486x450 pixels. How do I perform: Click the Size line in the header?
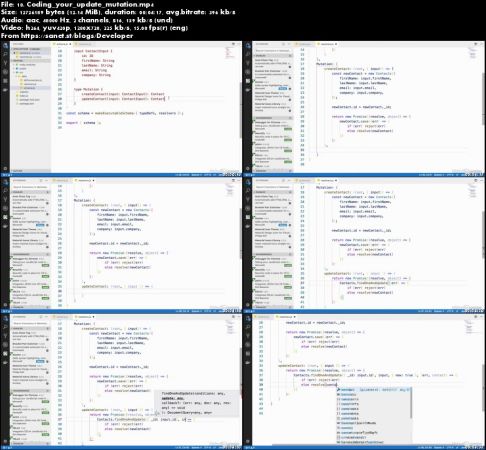coord(118,12)
